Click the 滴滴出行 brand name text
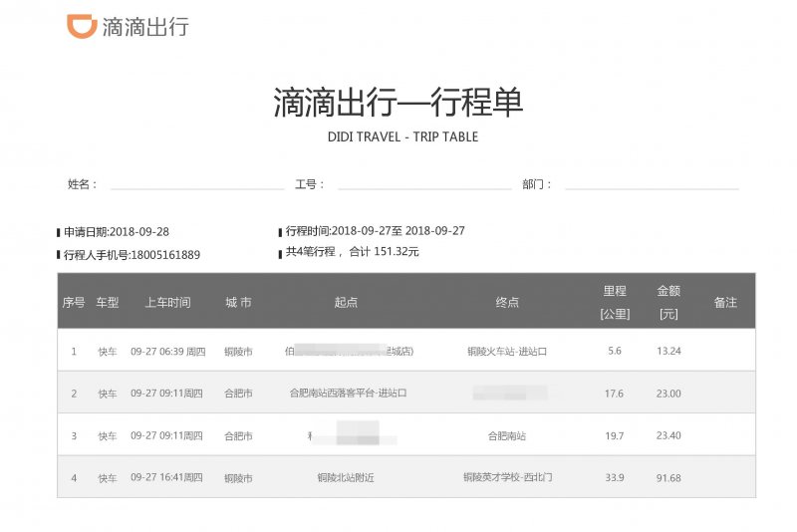The image size is (797, 532). [x=145, y=27]
